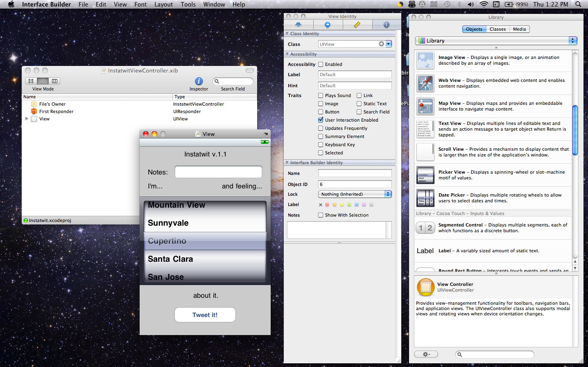588x367 pixels.
Task: Open the Library group popup
Action: pyautogui.click(x=496, y=41)
